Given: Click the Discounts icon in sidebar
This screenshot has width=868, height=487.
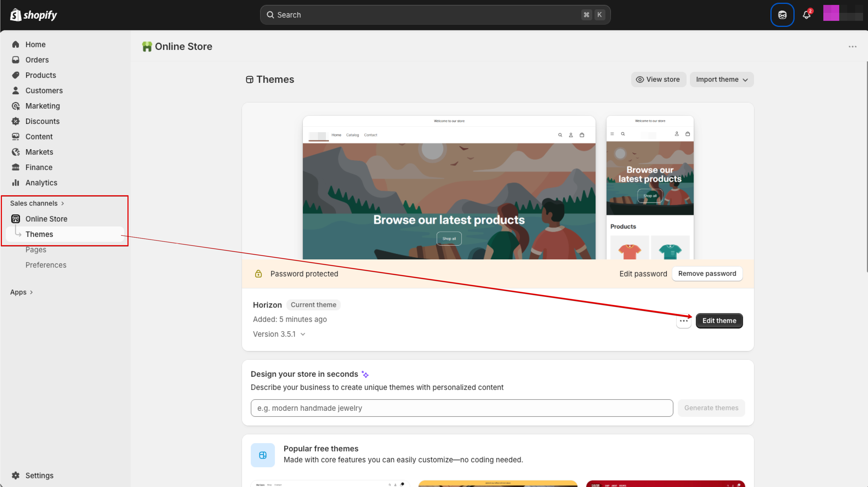Looking at the screenshot, I should (x=16, y=121).
